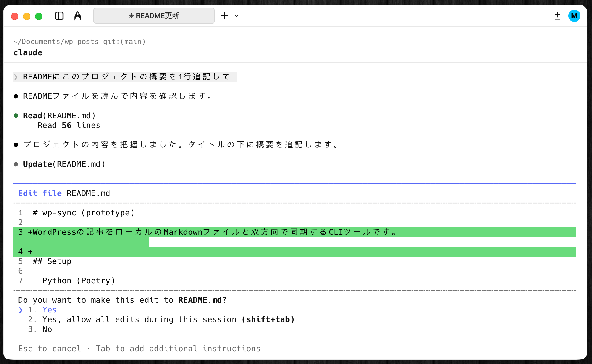
Task: Toggle the sidebar panel icon
Action: click(59, 16)
